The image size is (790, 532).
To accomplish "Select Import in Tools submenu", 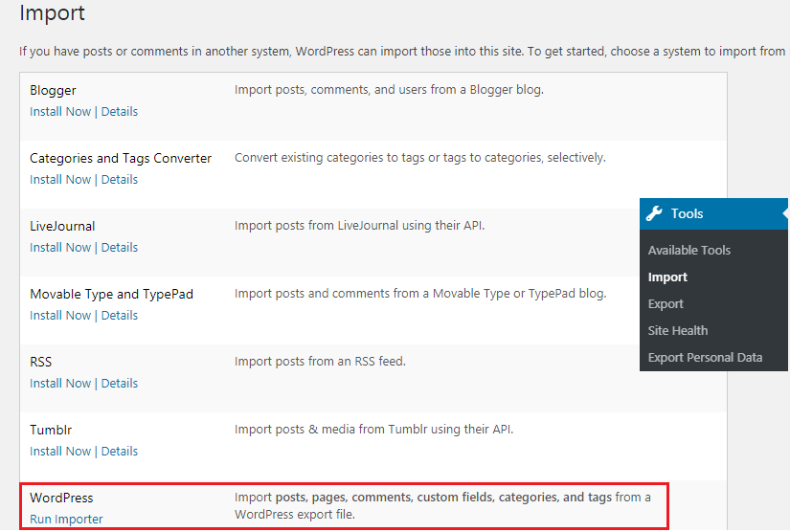I will point(667,277).
